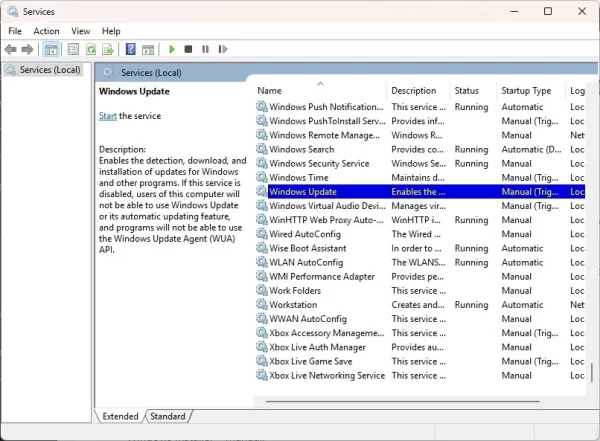Open the Help question mark icon
The width and height of the screenshot is (600, 441).
(130, 49)
